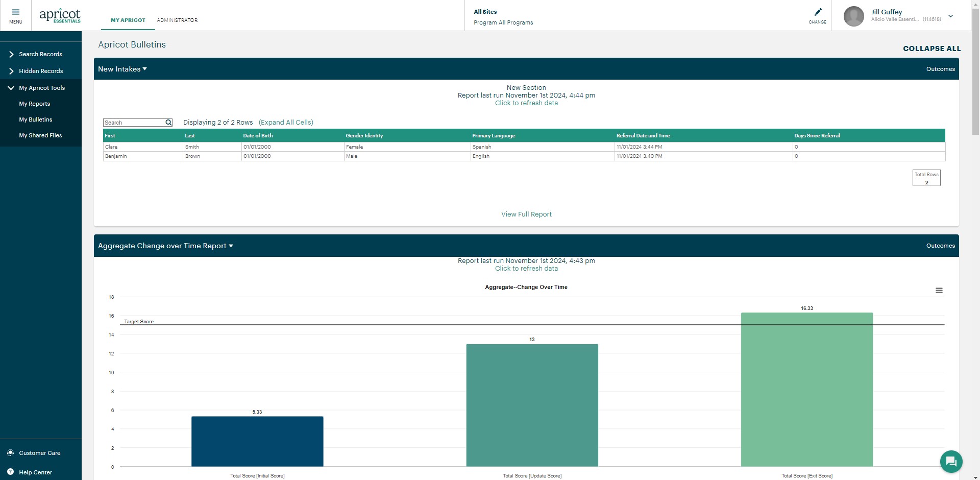Click the Total Score Initial Score bar
The height and width of the screenshot is (480, 980).
pos(257,442)
